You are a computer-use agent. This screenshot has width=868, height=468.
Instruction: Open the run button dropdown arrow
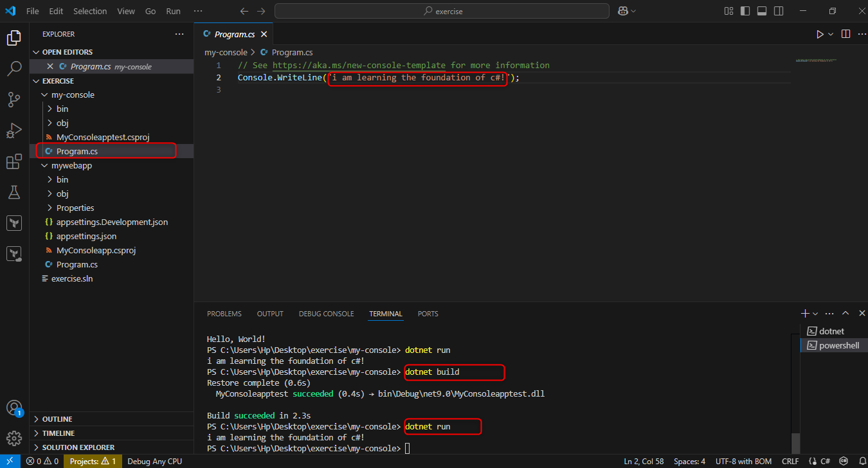tap(831, 34)
